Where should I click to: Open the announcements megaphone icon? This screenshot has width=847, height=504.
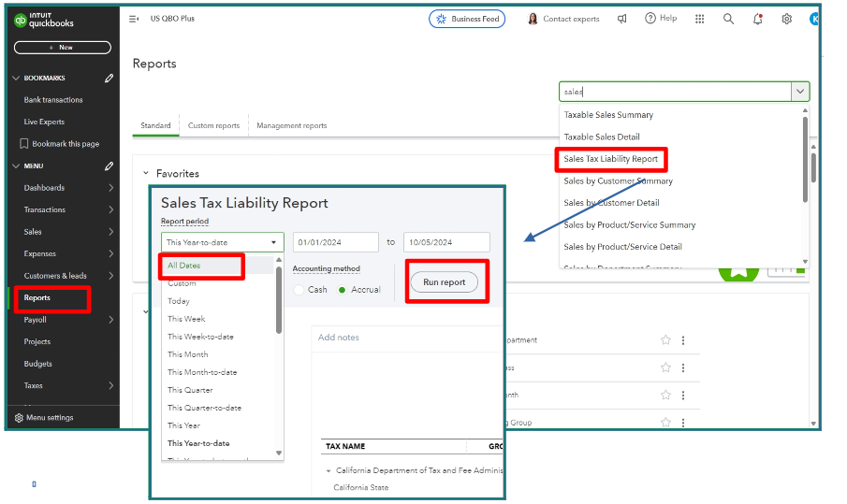click(622, 19)
